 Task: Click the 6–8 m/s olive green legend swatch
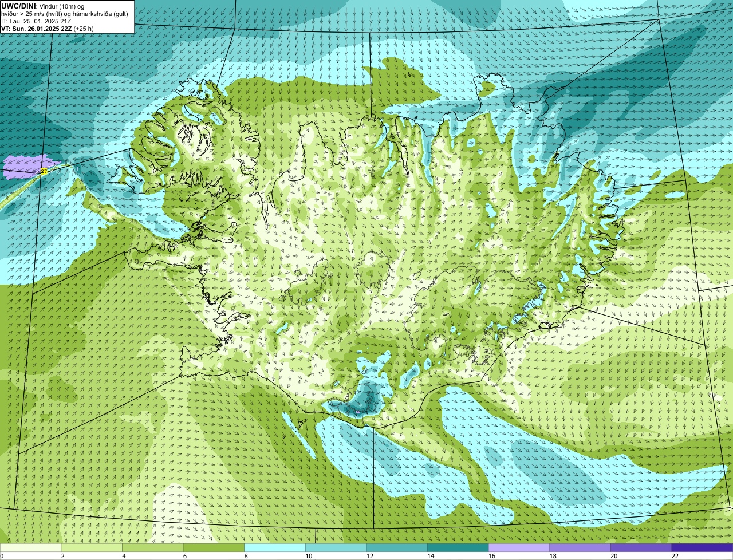pos(214,547)
